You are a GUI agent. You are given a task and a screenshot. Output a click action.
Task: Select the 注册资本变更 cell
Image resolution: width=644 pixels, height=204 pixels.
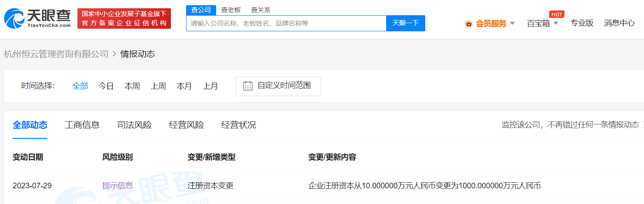pyautogui.click(x=210, y=186)
